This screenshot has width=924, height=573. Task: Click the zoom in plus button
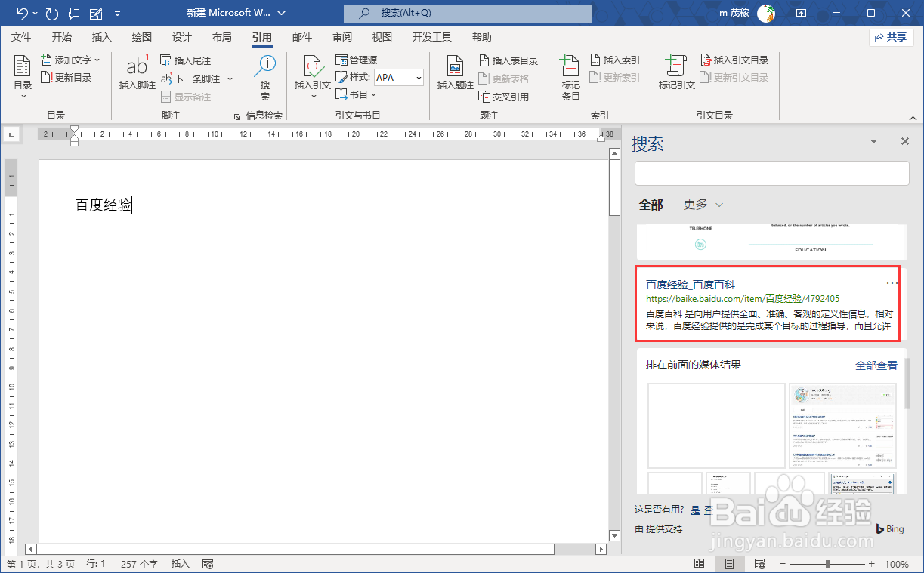(872, 564)
